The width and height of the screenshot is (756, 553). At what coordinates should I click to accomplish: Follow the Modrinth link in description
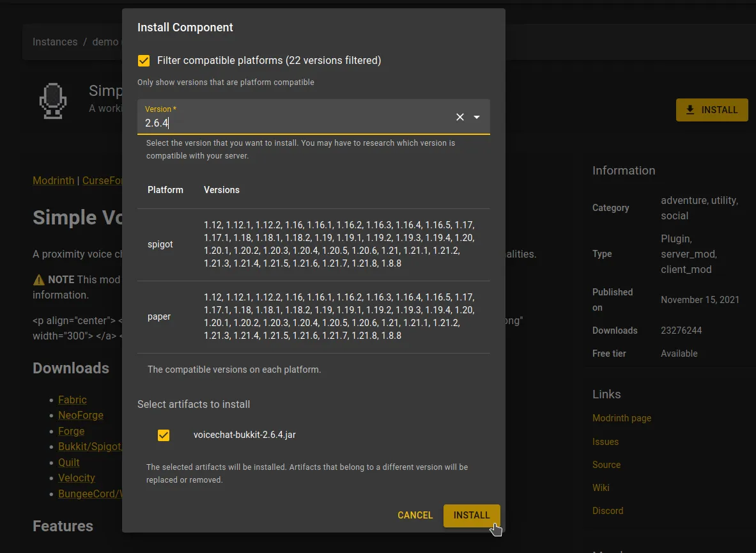54,180
